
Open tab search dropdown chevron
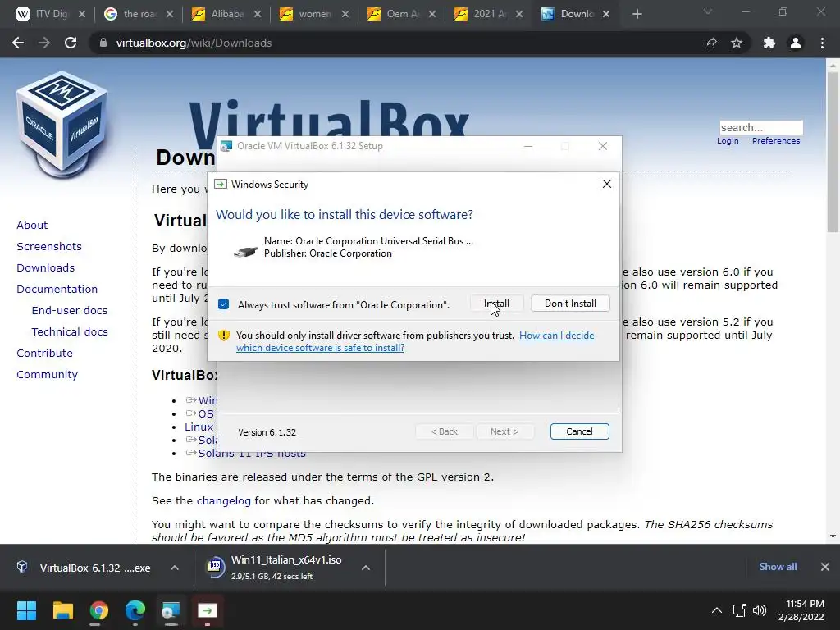(x=708, y=11)
